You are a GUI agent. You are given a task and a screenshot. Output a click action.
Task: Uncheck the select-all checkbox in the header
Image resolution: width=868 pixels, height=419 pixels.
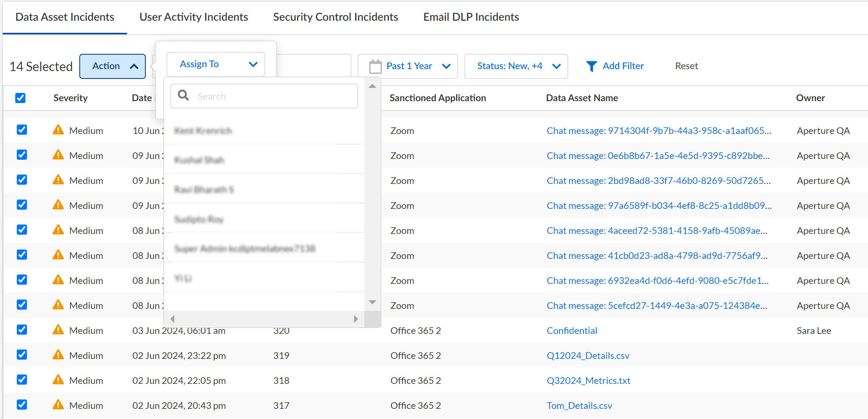pyautogui.click(x=20, y=98)
